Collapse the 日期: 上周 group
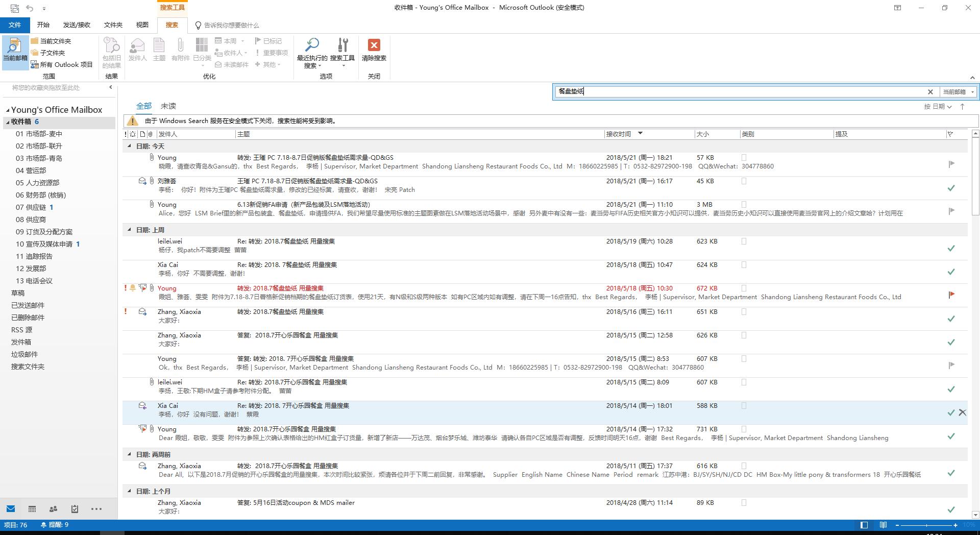 [x=129, y=230]
